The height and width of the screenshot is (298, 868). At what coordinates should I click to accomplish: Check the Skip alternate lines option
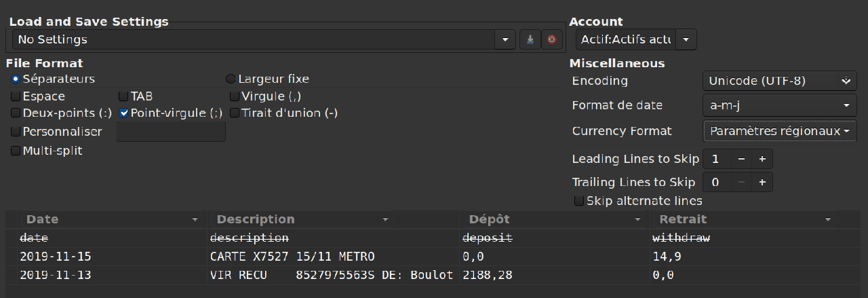pos(579,201)
